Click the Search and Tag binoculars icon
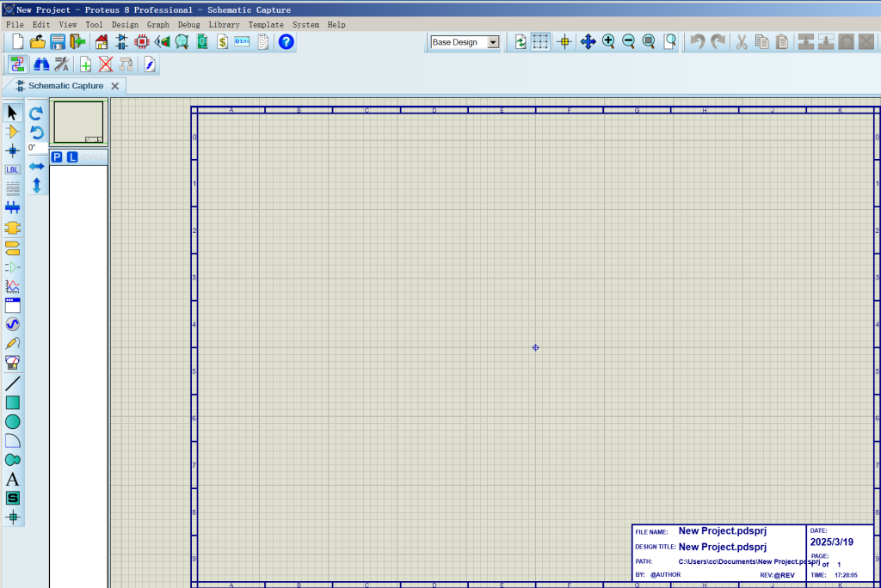881x588 pixels. pos(41,64)
